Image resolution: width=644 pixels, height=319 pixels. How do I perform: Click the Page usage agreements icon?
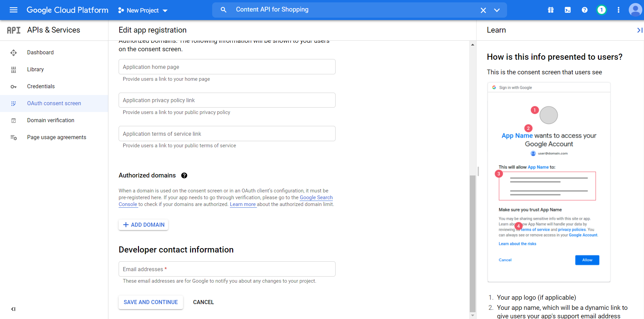[14, 137]
